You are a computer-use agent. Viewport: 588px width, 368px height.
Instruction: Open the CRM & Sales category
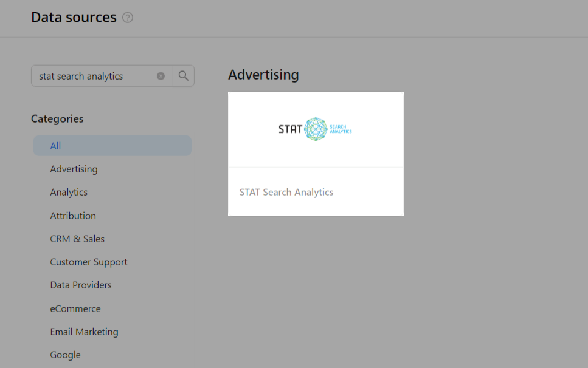77,239
